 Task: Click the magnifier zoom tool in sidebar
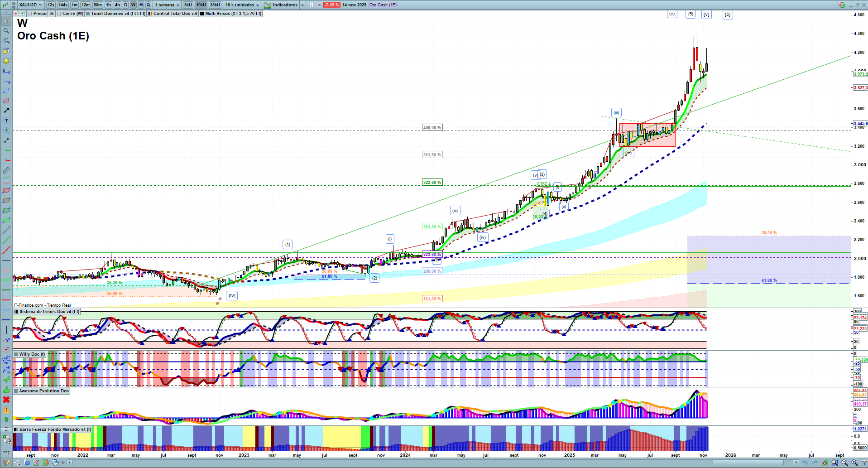pyautogui.click(x=6, y=31)
